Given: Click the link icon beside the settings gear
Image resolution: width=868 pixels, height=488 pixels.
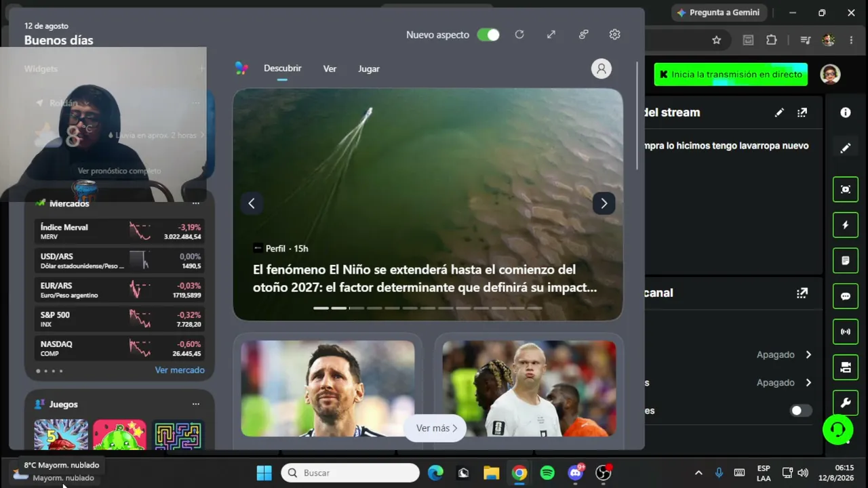Looking at the screenshot, I should [x=583, y=35].
